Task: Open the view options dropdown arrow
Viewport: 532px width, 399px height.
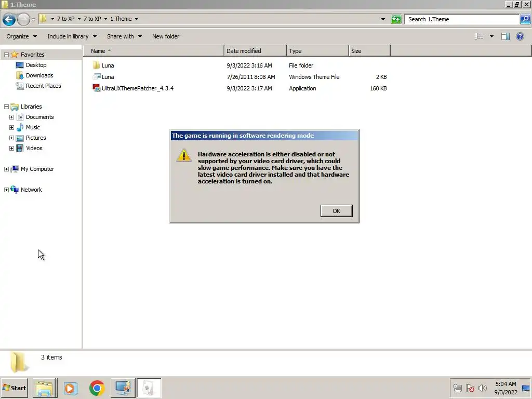Action: coord(491,36)
